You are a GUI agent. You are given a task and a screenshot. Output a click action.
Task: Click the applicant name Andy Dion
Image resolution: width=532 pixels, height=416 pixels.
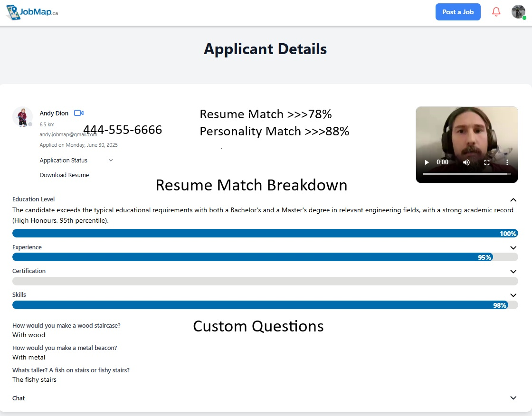[54, 113]
